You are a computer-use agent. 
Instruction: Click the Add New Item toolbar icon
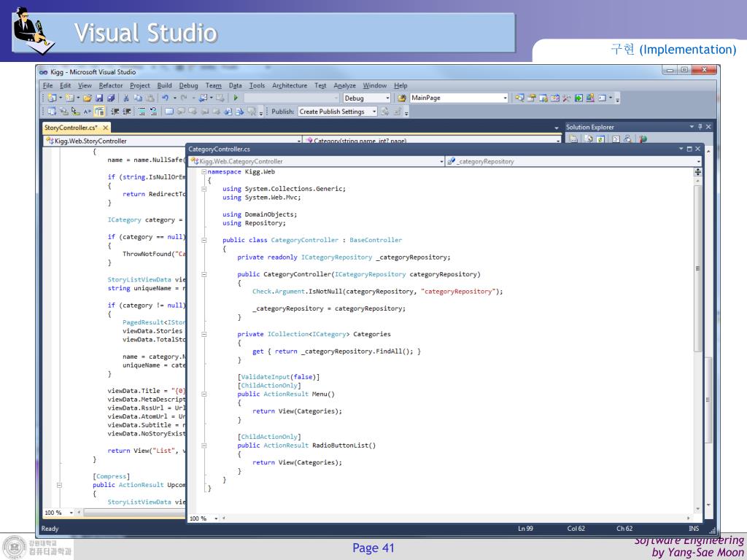[x=69, y=98]
